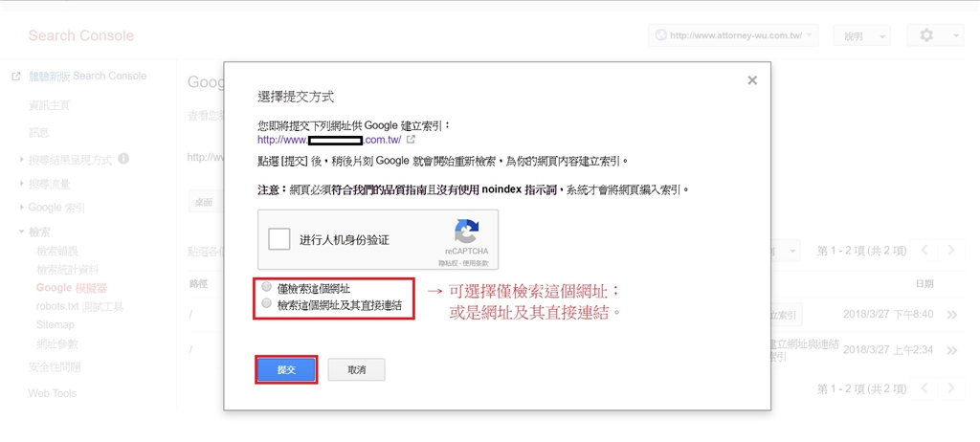Go to previous page using bottom pager arrow
The height and width of the screenshot is (442, 980).
tap(924, 388)
